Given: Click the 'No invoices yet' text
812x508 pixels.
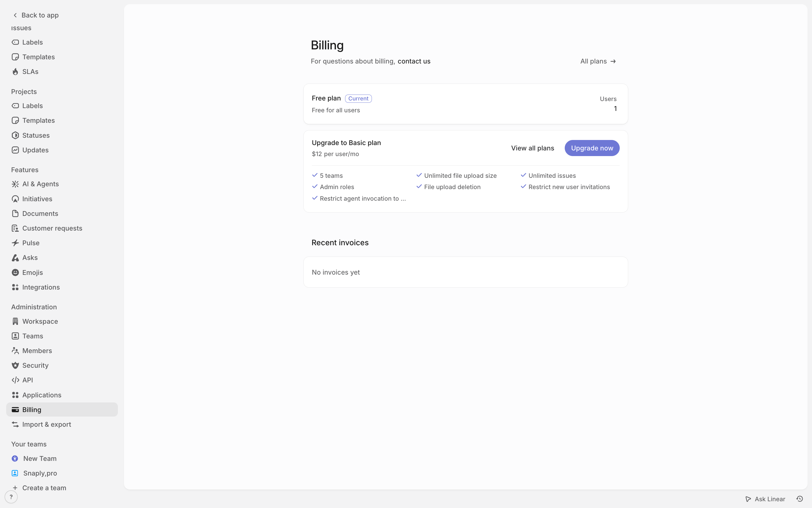Looking at the screenshot, I should pos(336,272).
